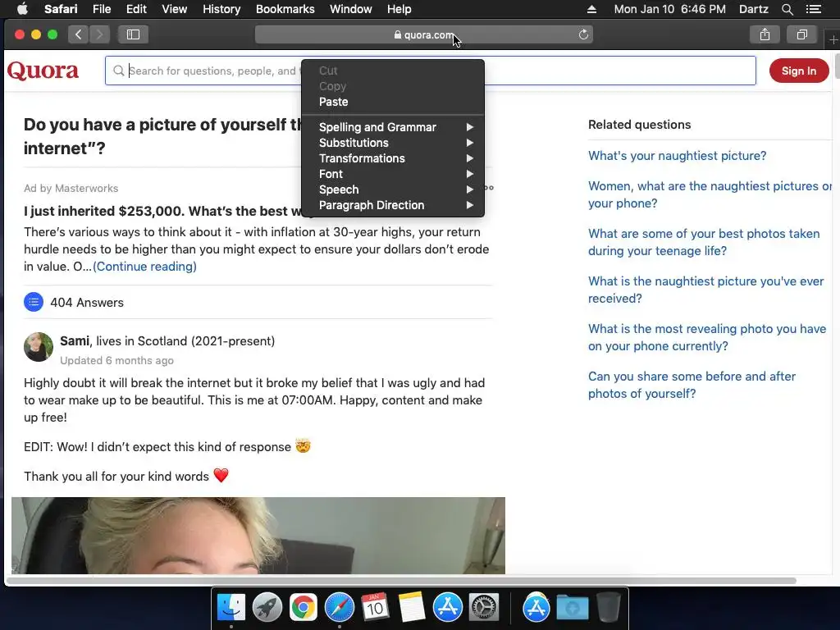
Task: Expand the Font submenu
Action: 393,174
